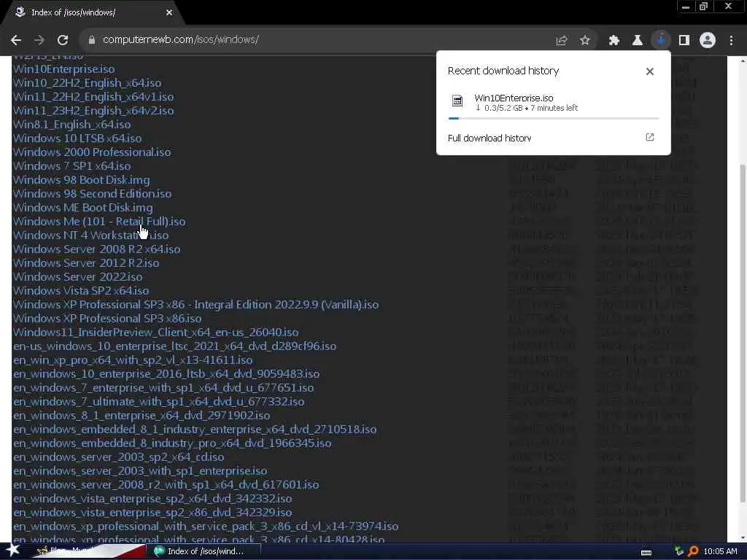Open Windows ME Boot Disk.img link

tap(83, 207)
